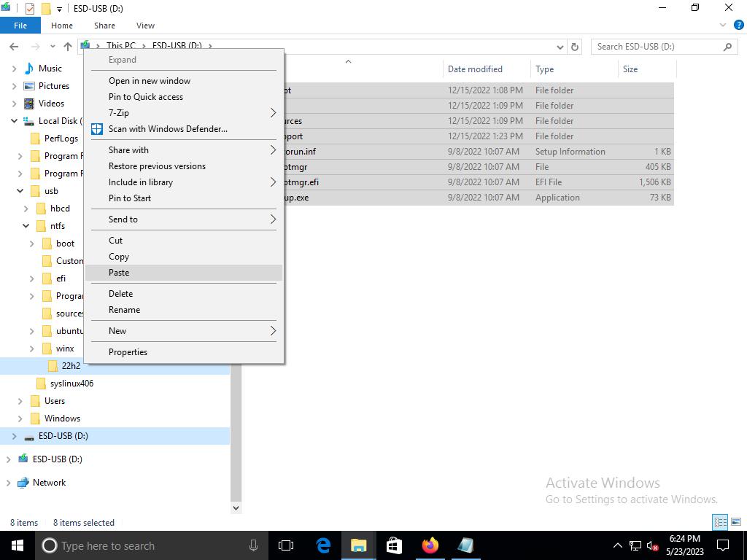Open Help with the blue question mark

pos(737,26)
